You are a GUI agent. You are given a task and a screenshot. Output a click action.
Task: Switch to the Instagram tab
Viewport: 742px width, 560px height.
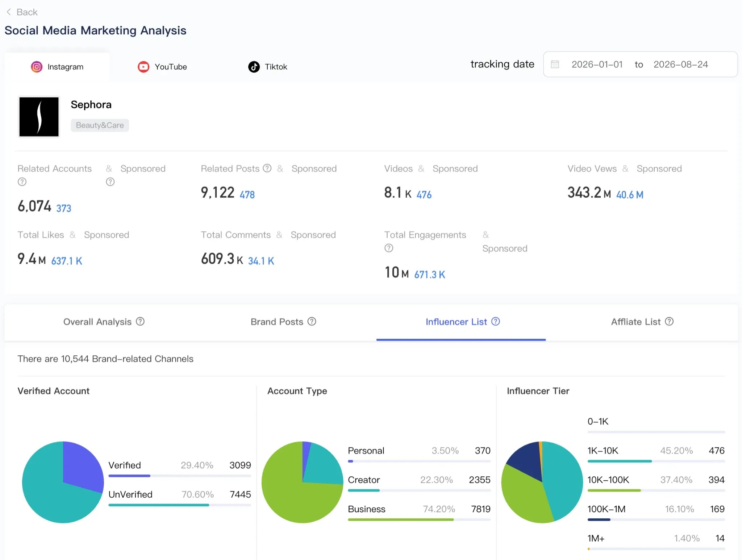pyautogui.click(x=57, y=67)
